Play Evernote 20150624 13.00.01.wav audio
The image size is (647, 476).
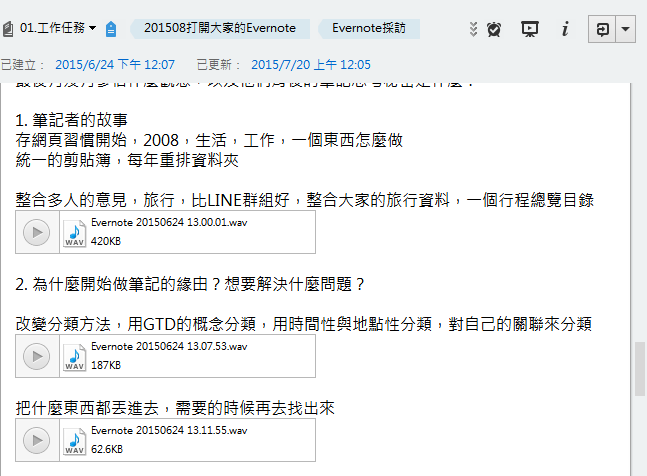coord(37,232)
